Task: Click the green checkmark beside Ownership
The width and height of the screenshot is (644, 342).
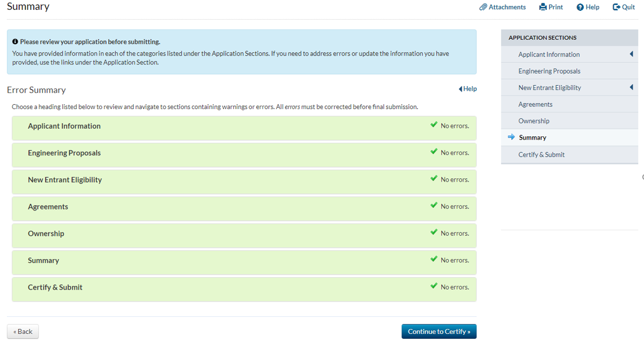Action: click(434, 232)
